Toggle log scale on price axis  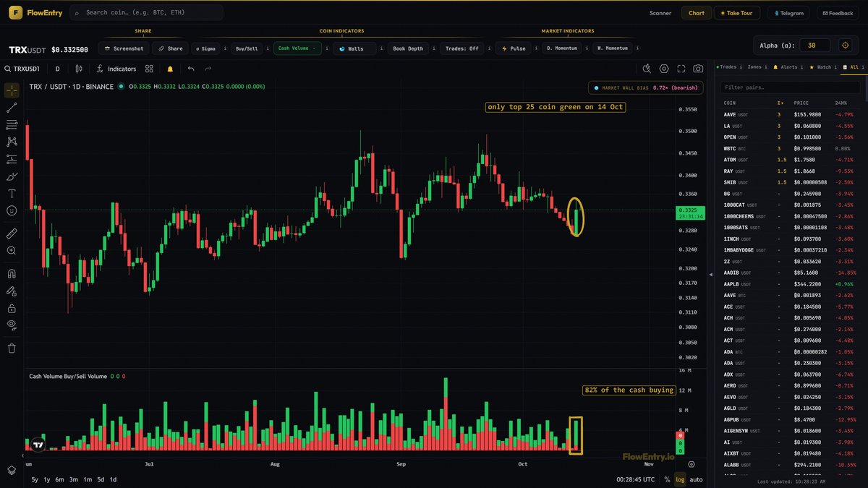click(x=680, y=479)
